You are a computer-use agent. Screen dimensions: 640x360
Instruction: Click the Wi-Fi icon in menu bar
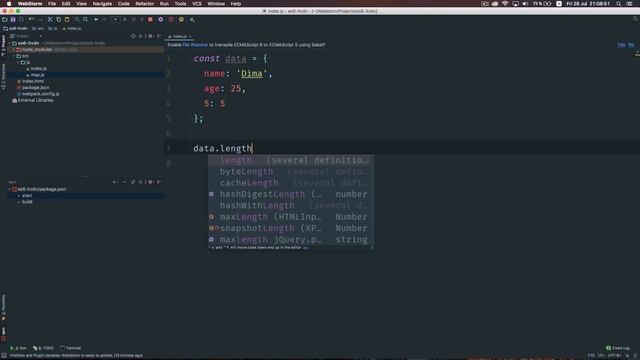pos(505,4)
